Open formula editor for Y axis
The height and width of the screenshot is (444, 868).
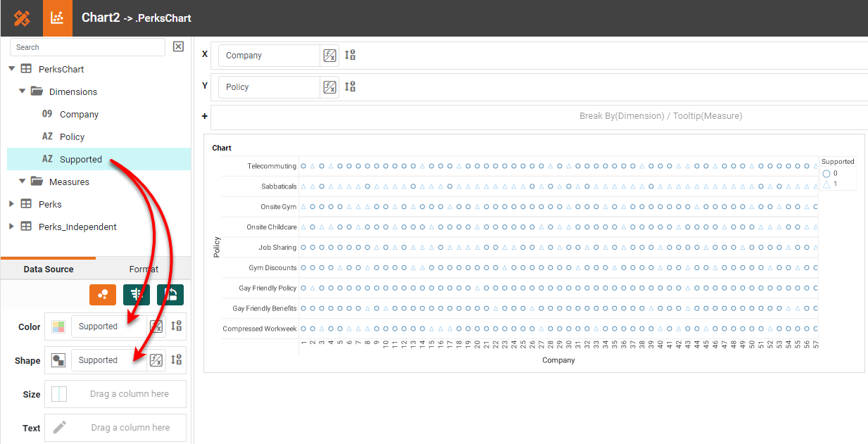(x=329, y=87)
